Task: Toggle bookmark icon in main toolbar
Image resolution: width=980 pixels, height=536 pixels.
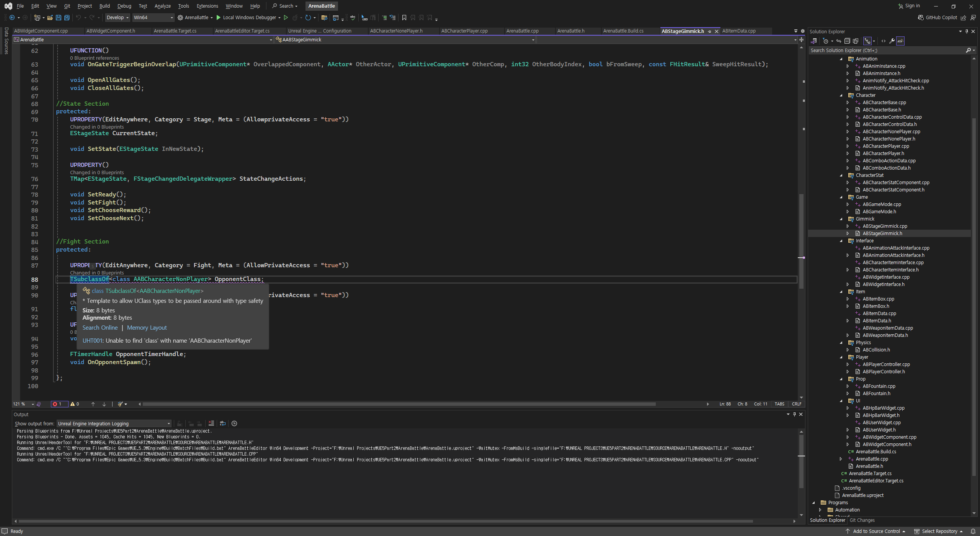Action: [x=404, y=18]
